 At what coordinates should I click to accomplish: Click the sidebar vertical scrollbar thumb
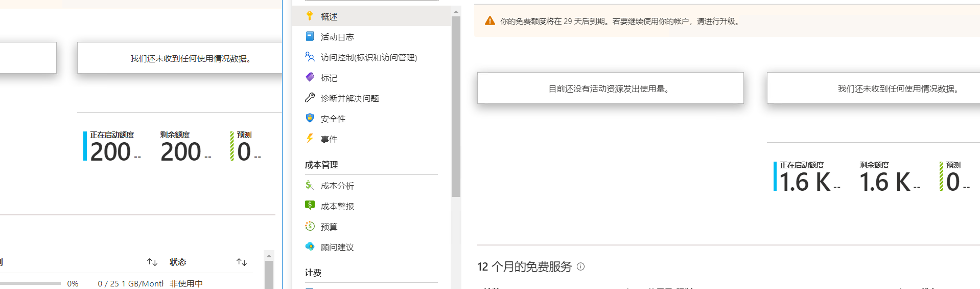click(456, 107)
